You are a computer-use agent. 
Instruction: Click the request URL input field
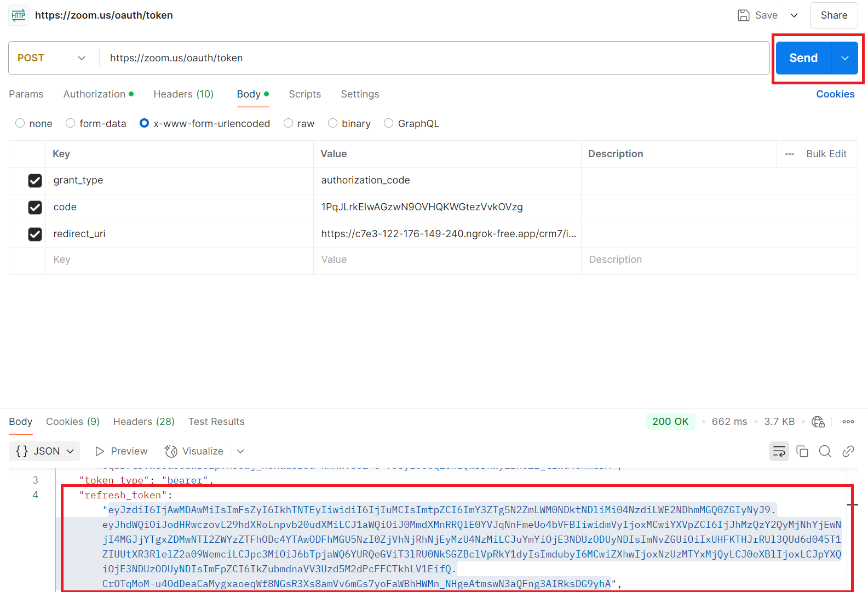pyautogui.click(x=434, y=58)
